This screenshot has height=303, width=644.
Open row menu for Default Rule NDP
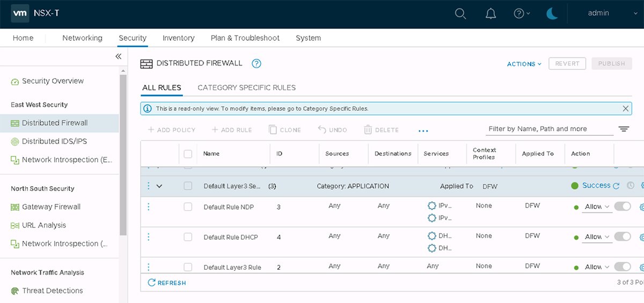pos(149,206)
